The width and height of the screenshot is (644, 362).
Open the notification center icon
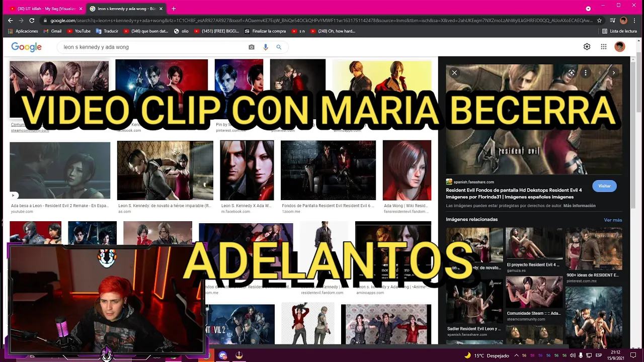click(633, 355)
